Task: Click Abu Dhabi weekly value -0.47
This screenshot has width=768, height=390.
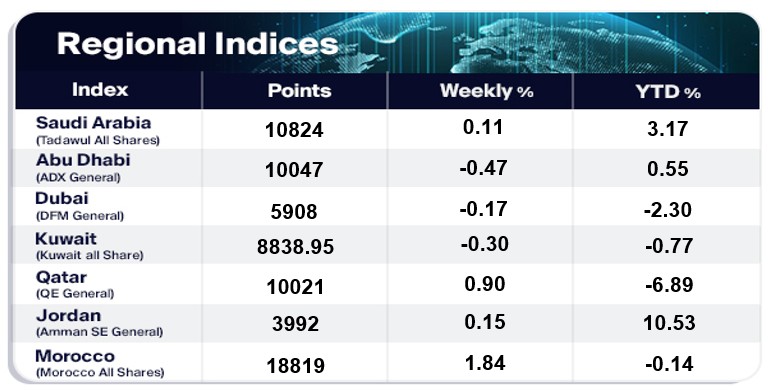Action: tap(483, 168)
